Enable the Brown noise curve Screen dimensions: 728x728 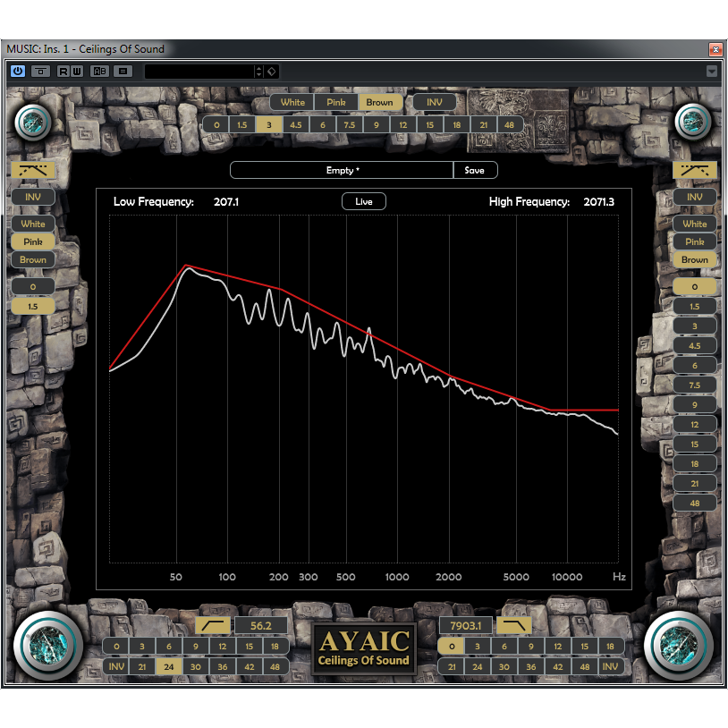tap(379, 102)
